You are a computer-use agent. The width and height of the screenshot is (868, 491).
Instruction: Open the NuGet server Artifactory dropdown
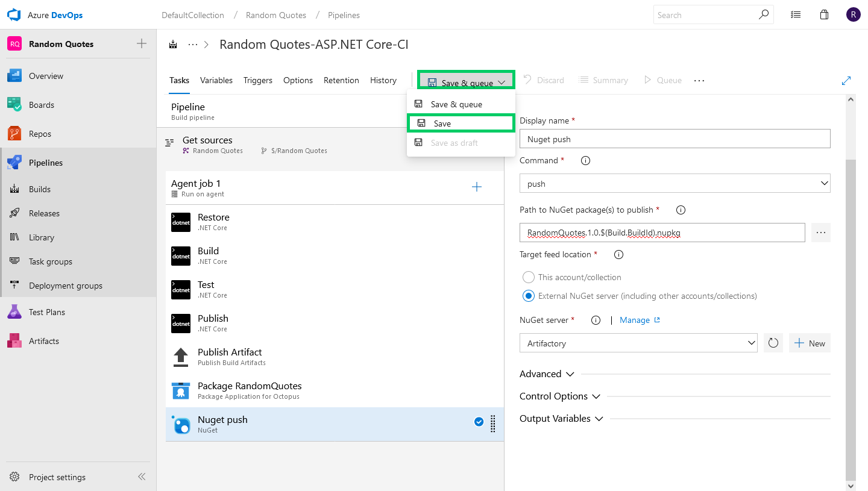(638, 343)
